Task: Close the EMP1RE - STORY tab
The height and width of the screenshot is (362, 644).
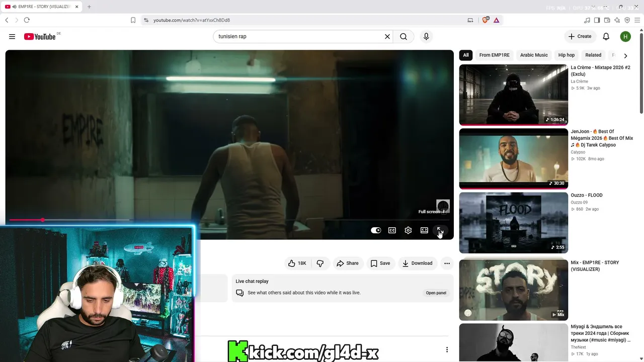Action: click(x=76, y=7)
